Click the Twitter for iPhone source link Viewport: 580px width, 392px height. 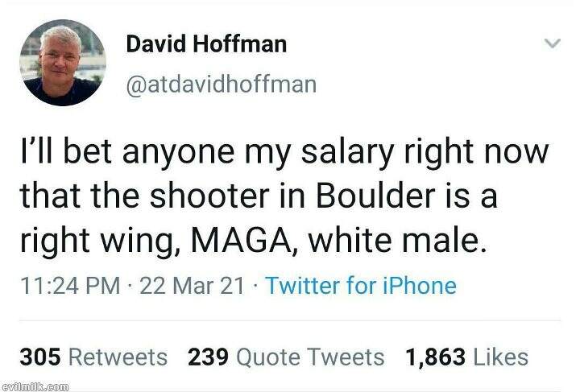point(360,285)
